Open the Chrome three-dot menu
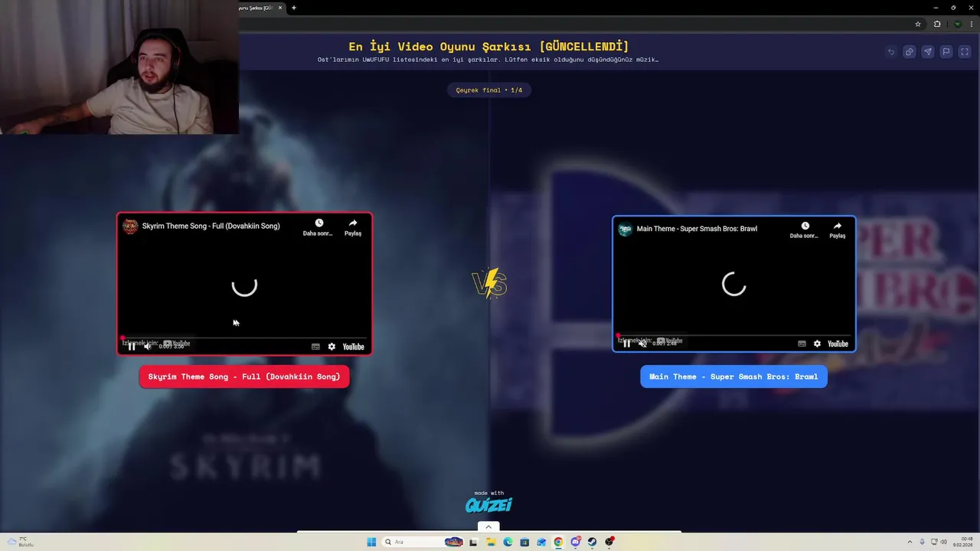The height and width of the screenshot is (551, 980). point(972,24)
